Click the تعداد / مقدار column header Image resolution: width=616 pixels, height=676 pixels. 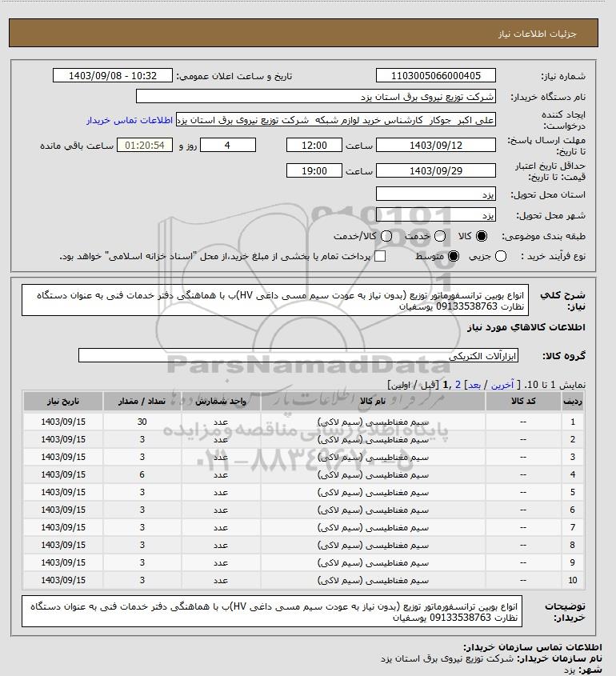point(142,402)
